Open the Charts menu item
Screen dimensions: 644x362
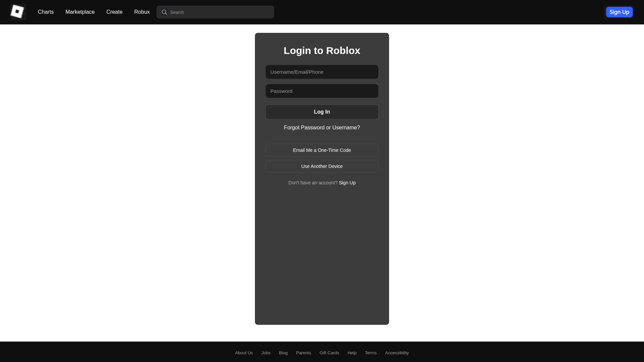(46, 12)
